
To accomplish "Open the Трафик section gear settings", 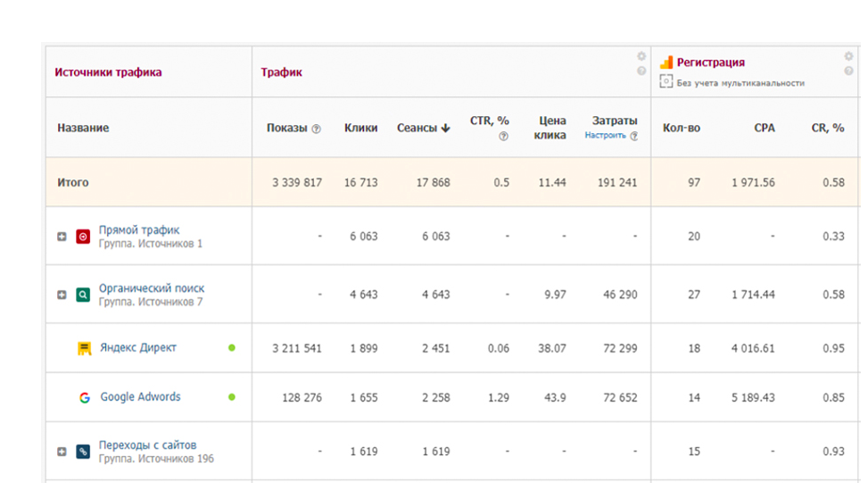I will pyautogui.click(x=641, y=56).
